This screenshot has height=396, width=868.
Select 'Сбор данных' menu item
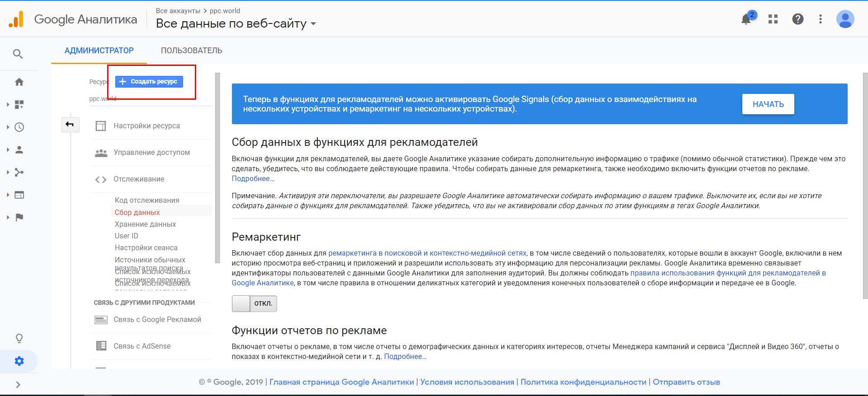coord(137,212)
